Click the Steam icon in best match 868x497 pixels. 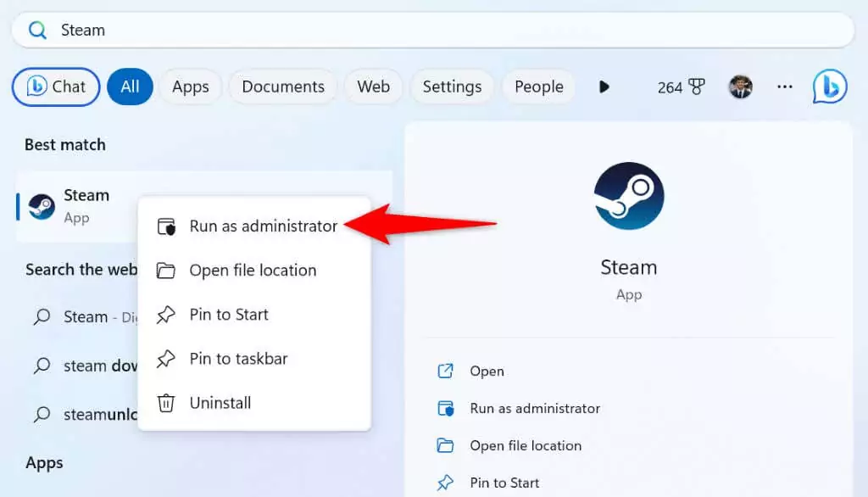click(x=42, y=207)
